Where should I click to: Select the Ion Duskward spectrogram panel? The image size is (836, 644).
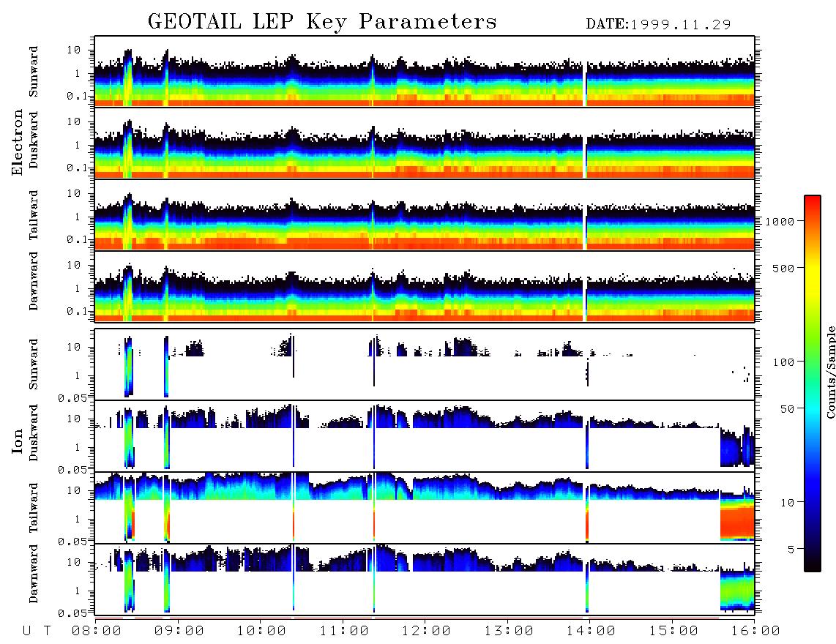pos(425,436)
